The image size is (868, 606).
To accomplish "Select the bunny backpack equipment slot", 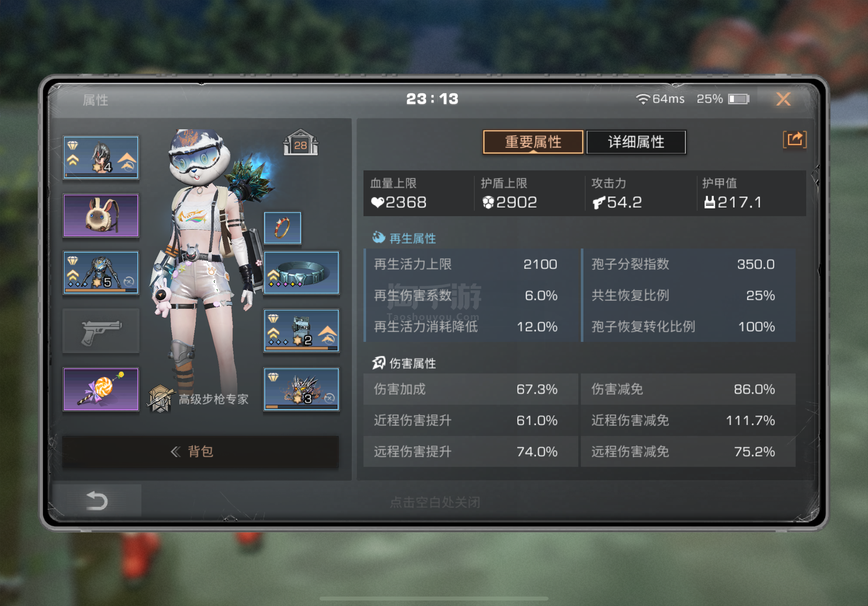I will tap(101, 215).
